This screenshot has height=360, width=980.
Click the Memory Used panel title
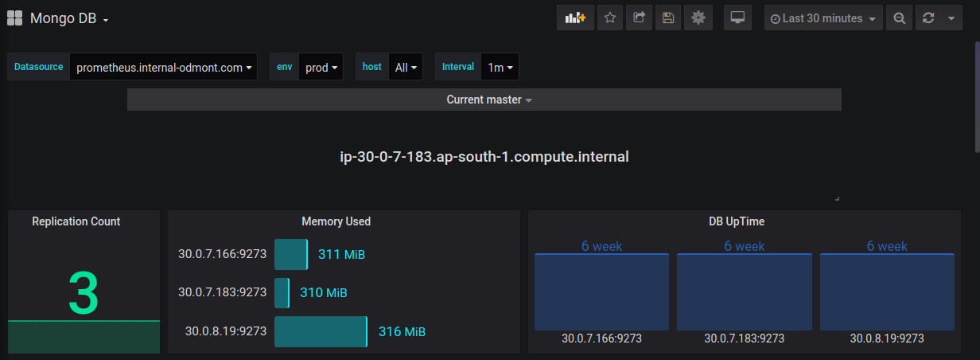pos(336,221)
